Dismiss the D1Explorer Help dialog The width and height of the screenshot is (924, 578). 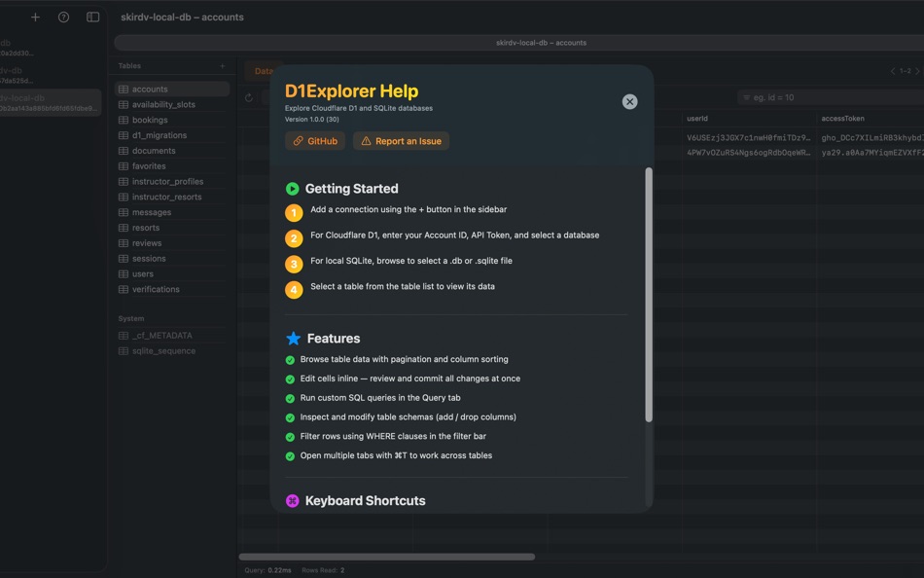click(629, 101)
